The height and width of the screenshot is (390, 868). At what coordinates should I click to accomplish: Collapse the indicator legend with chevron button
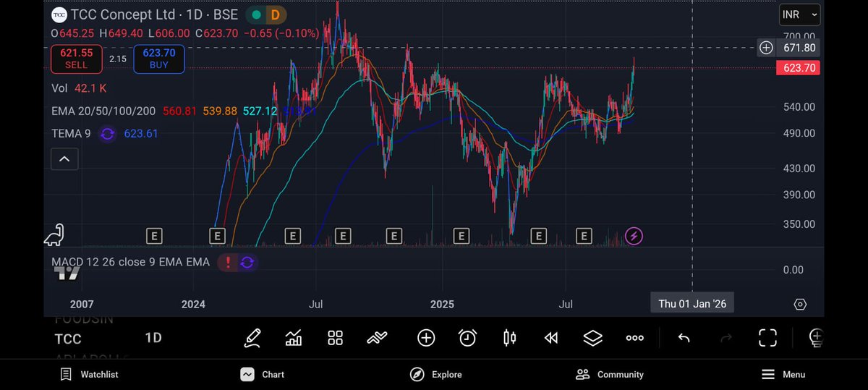click(x=64, y=159)
